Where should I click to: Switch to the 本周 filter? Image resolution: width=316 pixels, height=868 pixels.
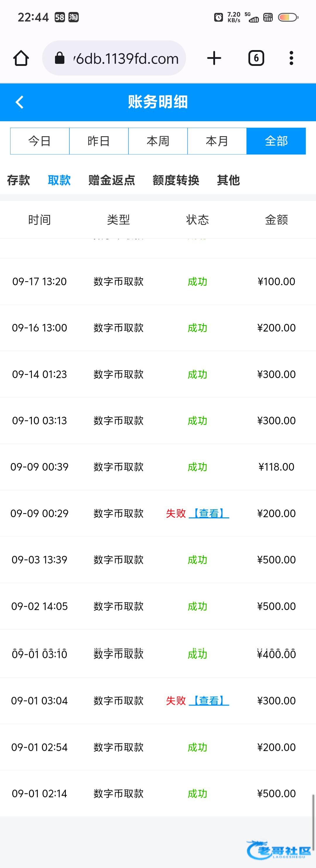(158, 141)
